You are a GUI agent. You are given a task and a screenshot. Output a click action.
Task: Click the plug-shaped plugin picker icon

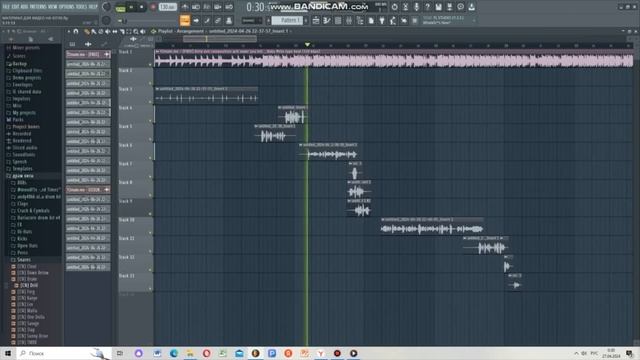382,20
